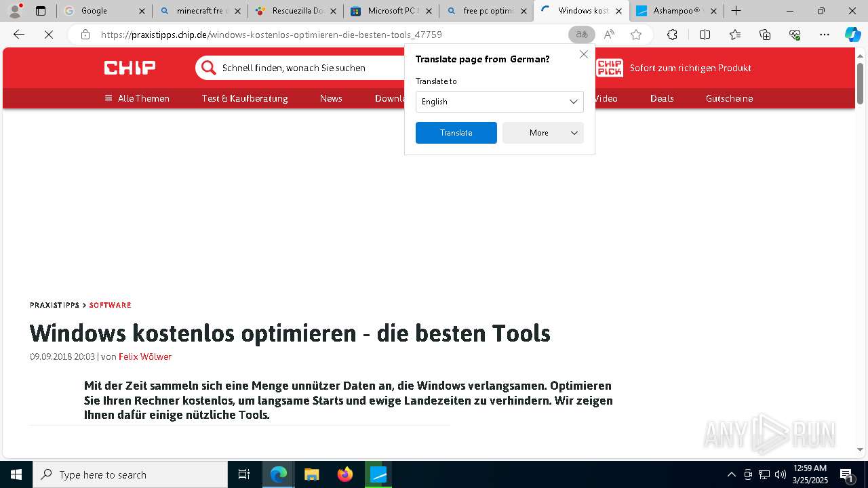Open the CHIP Pick logo link
The image size is (868, 488).
[610, 68]
